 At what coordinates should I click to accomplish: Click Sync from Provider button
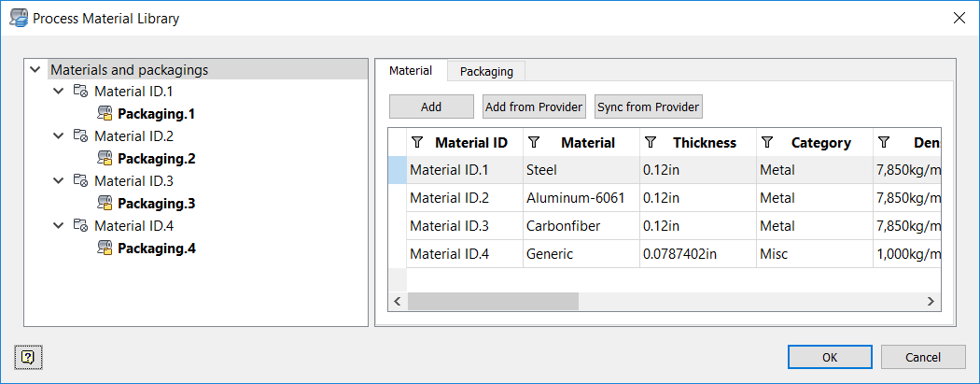point(648,107)
